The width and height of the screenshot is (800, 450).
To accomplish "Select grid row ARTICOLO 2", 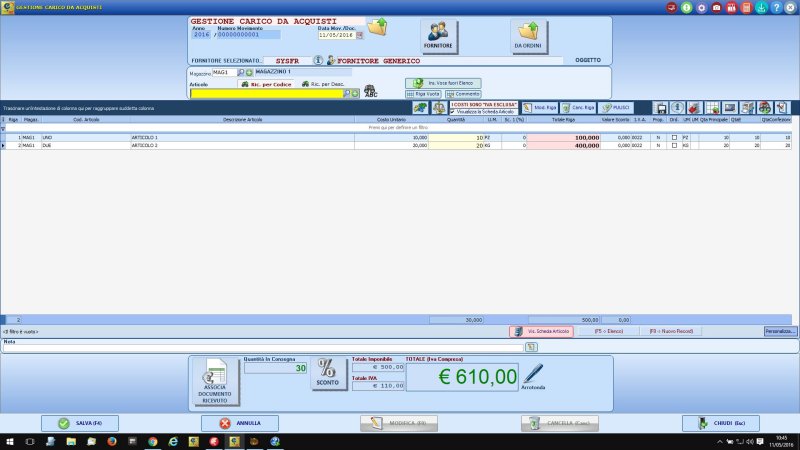I will [x=396, y=145].
